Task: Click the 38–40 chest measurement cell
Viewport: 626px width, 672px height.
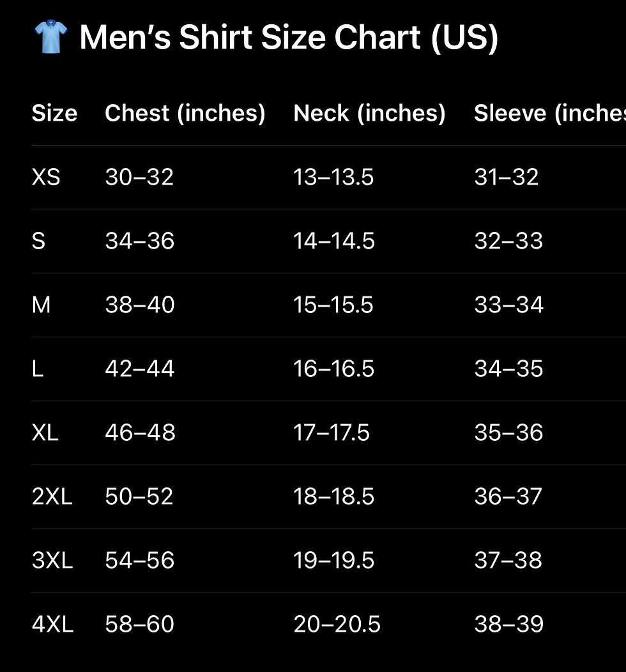Action: coord(140,305)
